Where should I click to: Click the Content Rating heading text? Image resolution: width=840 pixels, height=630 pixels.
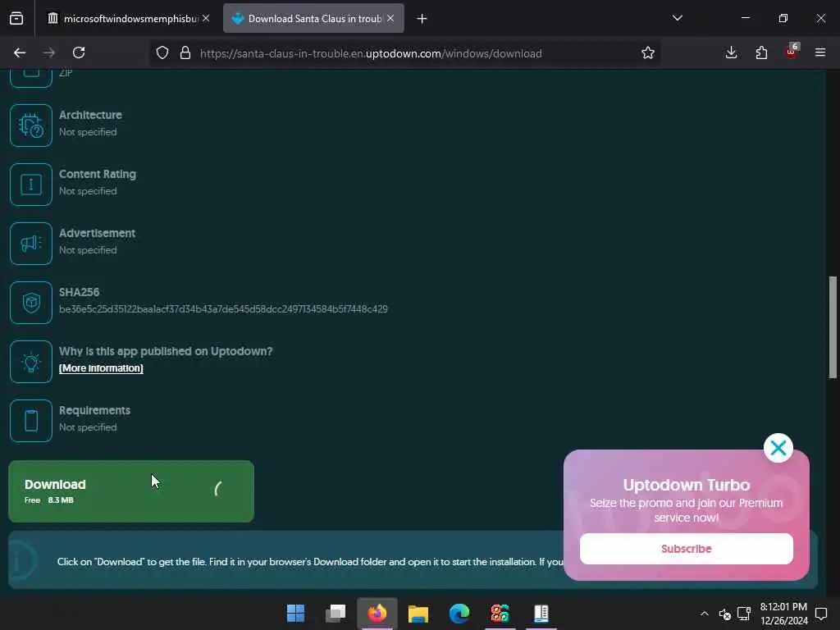(98, 174)
